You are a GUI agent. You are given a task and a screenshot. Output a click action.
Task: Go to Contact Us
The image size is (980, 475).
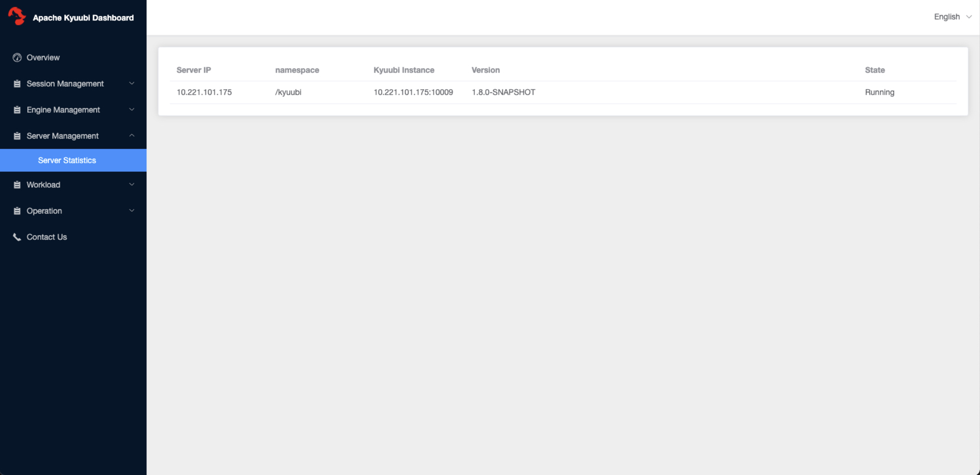pos(73,237)
